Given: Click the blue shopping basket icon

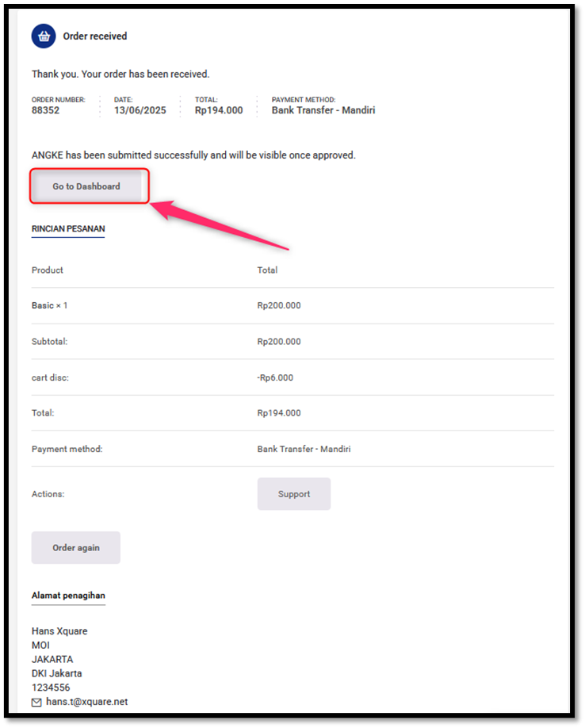Looking at the screenshot, I should 44,36.
